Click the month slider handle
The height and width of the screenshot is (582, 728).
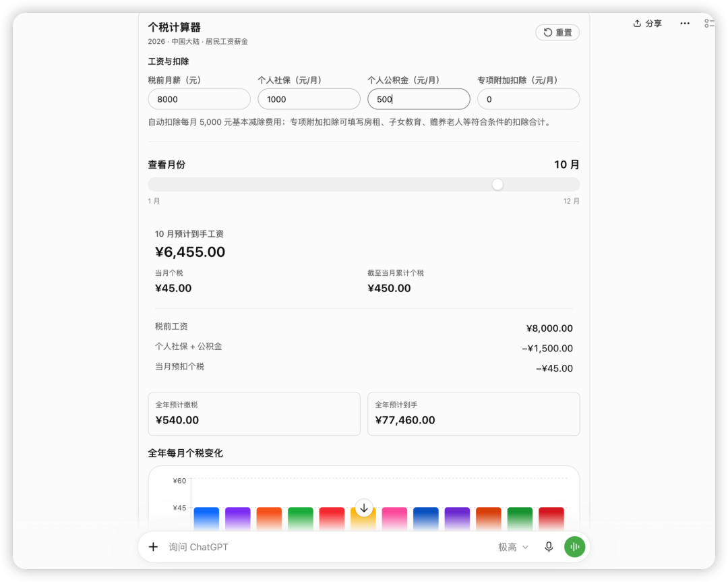(x=497, y=184)
